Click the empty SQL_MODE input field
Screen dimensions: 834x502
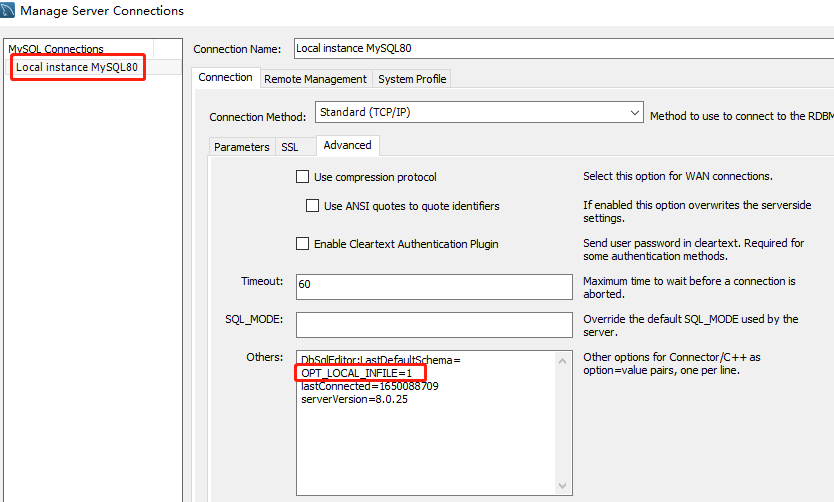(434, 324)
